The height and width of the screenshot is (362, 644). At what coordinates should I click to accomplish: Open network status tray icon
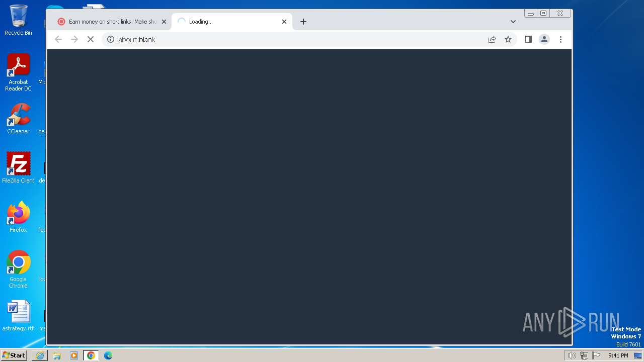(584, 355)
